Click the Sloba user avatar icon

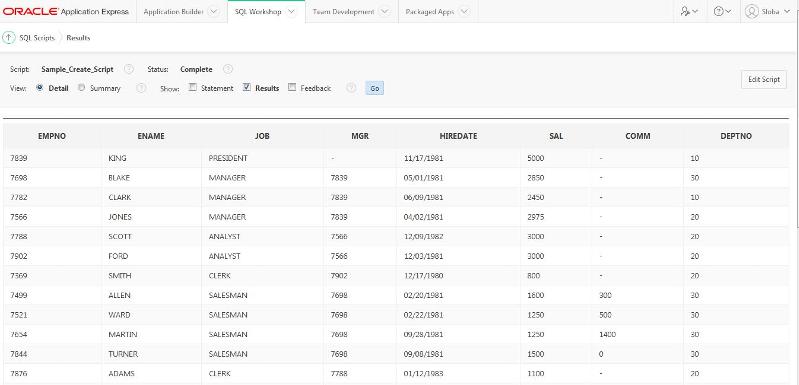click(752, 11)
